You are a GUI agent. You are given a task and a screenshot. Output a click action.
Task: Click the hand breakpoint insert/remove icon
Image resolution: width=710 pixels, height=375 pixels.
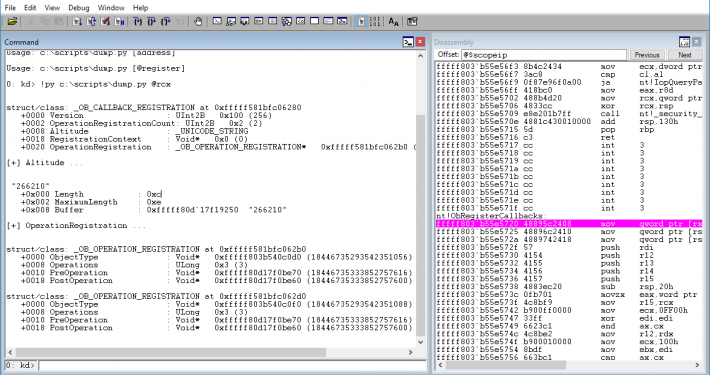coord(198,21)
